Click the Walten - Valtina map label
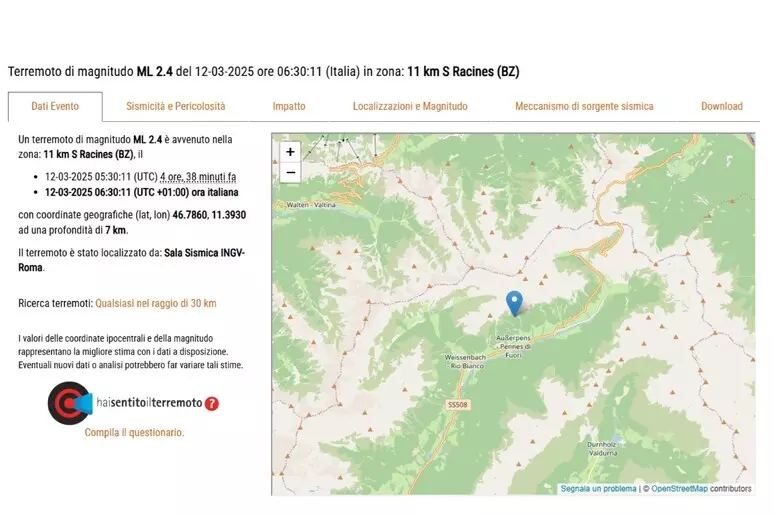The width and height of the screenshot is (774, 516). point(310,204)
